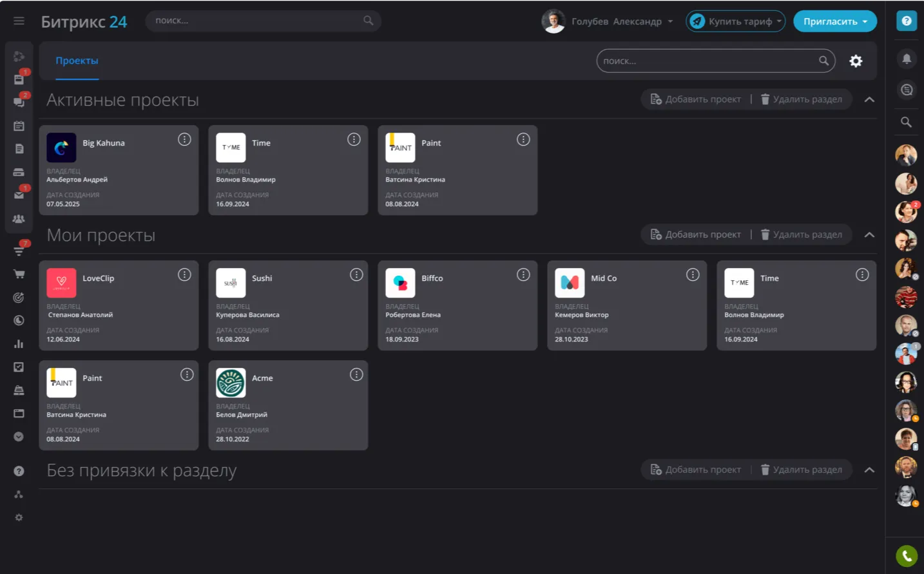
Task: Click Удалить раздел in Активные проекты
Action: pyautogui.click(x=801, y=99)
